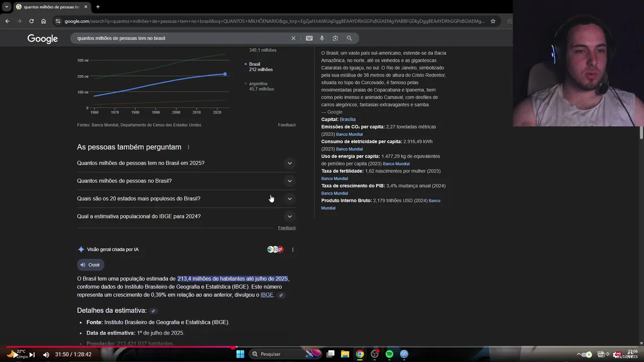Send feedback below the population chart

(287, 125)
